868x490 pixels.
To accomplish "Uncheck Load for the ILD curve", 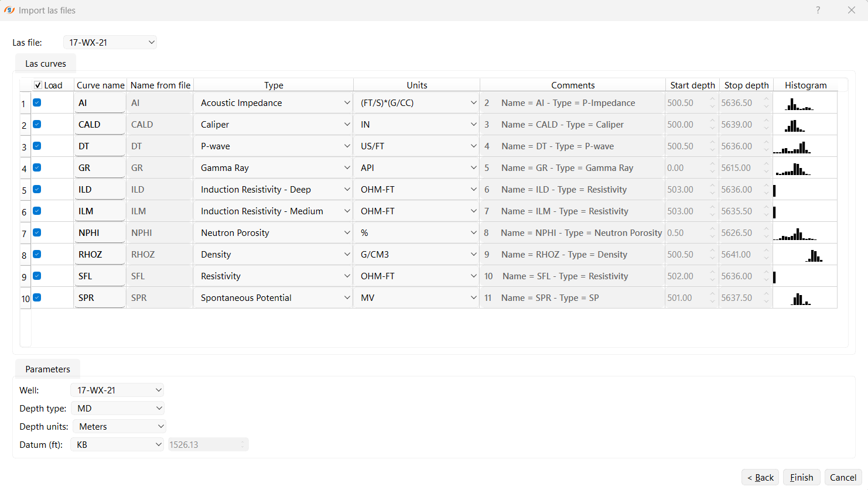I will (x=37, y=189).
